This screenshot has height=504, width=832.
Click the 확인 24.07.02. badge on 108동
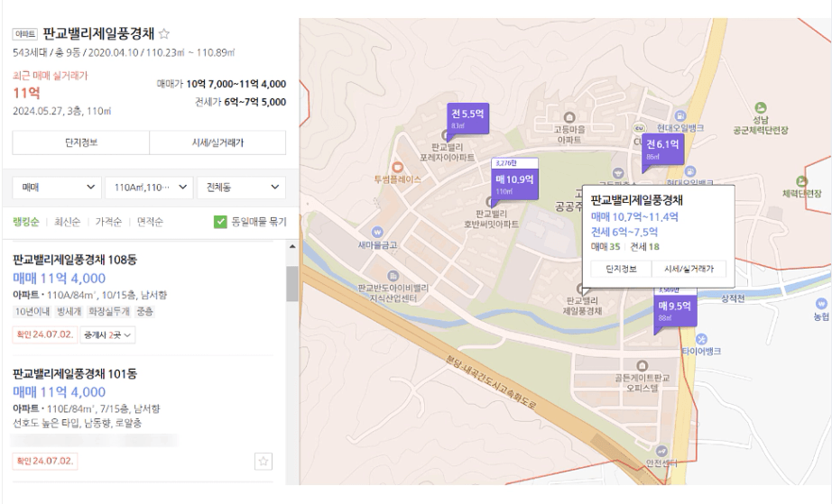(x=45, y=334)
